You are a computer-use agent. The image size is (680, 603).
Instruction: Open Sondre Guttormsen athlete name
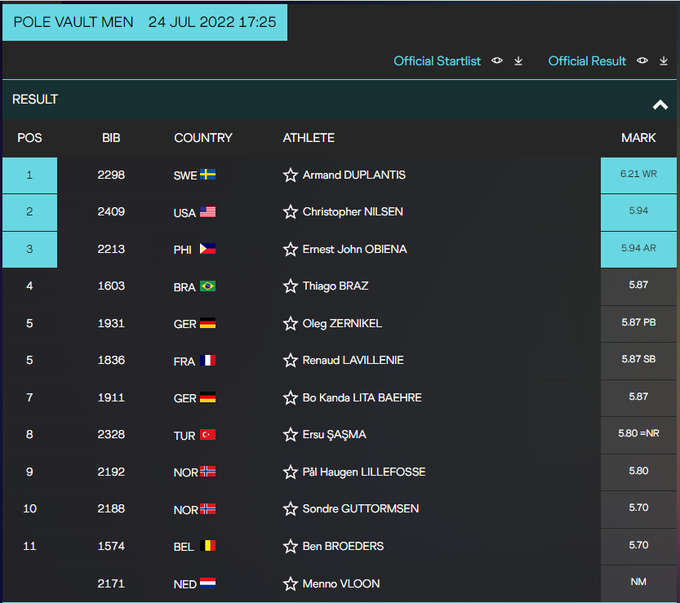(x=360, y=509)
